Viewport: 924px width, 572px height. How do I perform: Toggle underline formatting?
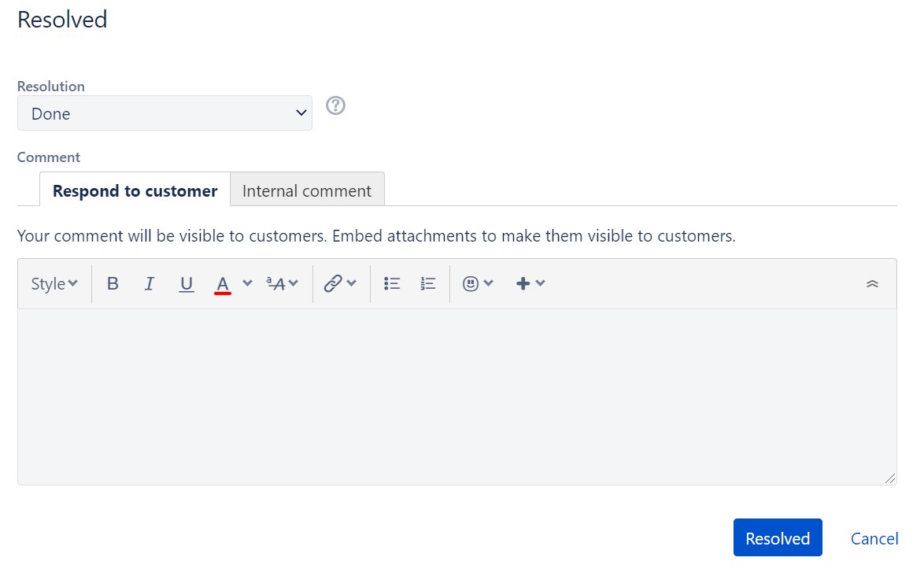tap(187, 283)
